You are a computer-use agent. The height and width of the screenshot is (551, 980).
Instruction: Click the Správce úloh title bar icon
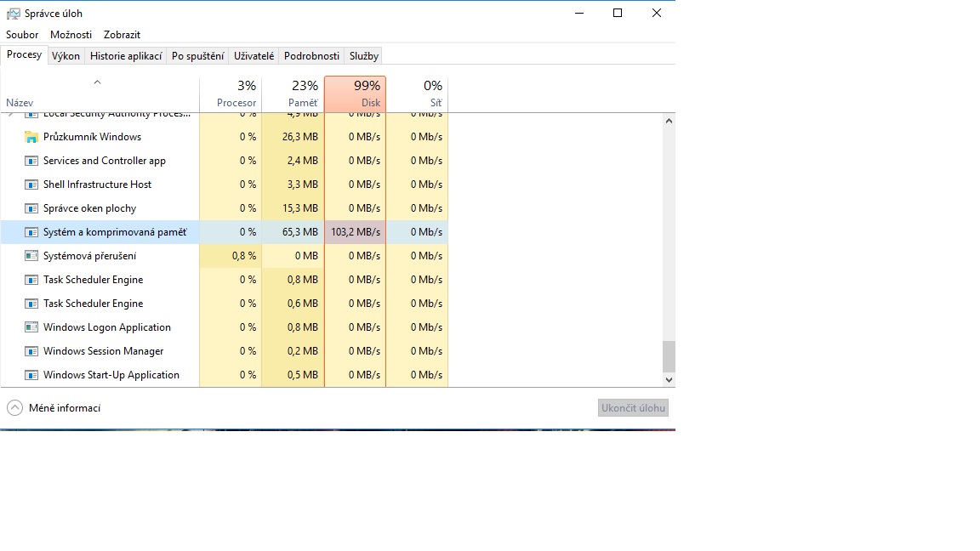[x=13, y=13]
